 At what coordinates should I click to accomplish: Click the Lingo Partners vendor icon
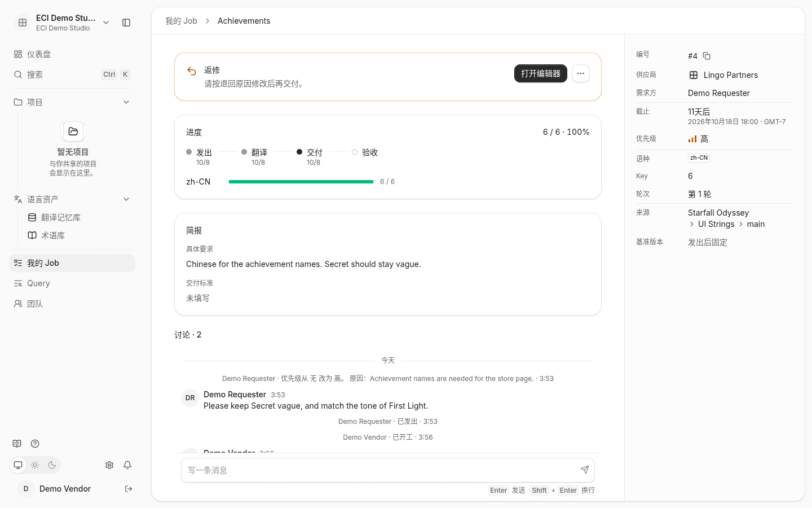pos(694,75)
